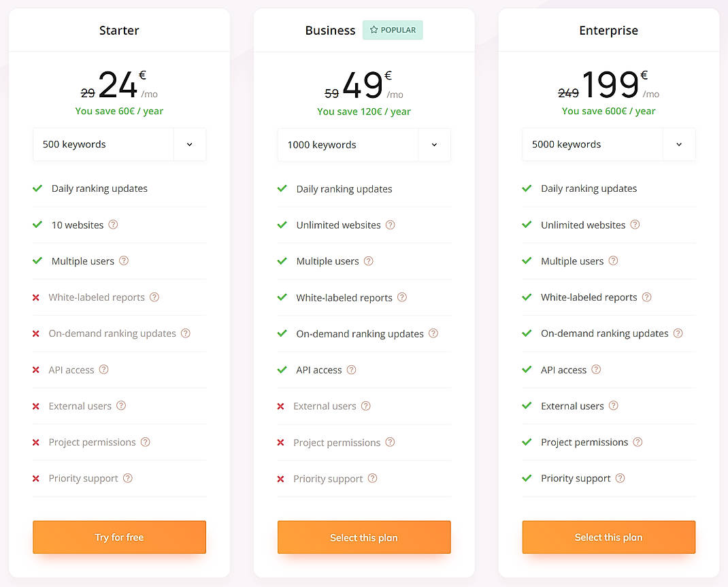The width and height of the screenshot is (728, 587).
Task: Click the Try for free button
Action: (119, 537)
